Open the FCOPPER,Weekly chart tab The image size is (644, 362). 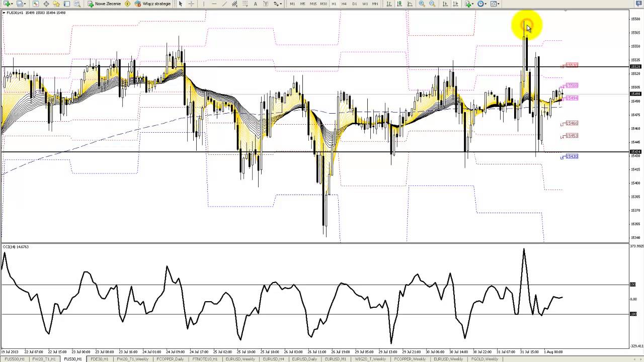click(410, 359)
